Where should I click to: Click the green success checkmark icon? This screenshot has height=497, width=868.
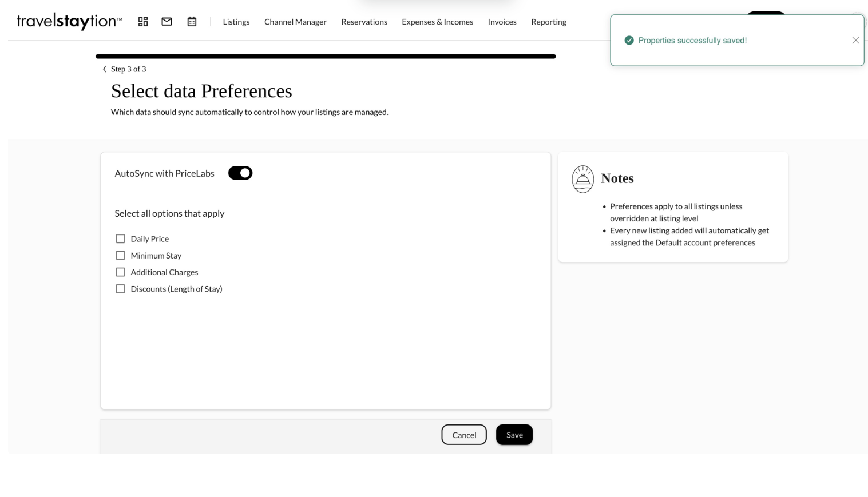[x=629, y=40]
